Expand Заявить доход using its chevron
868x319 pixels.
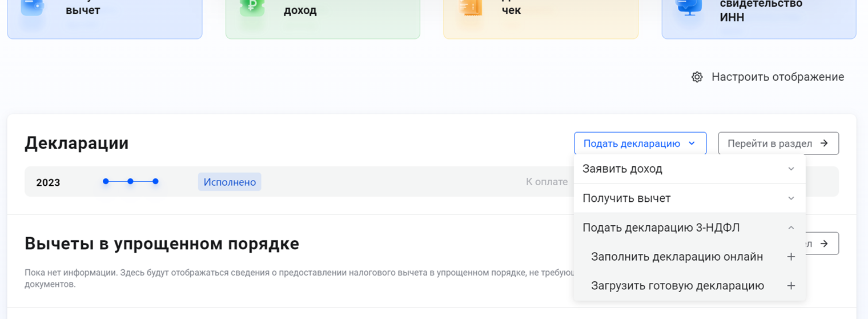(x=791, y=169)
